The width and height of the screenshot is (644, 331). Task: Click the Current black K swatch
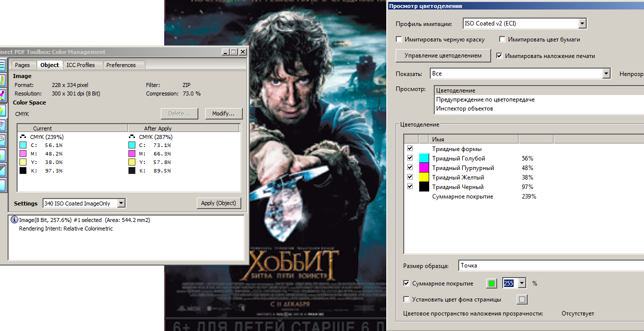[23, 170]
